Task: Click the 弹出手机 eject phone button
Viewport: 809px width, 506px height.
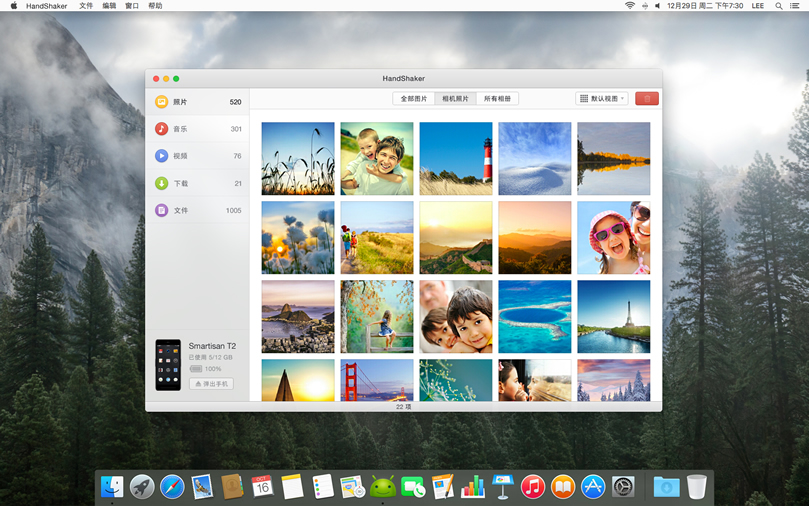Action: (x=211, y=384)
